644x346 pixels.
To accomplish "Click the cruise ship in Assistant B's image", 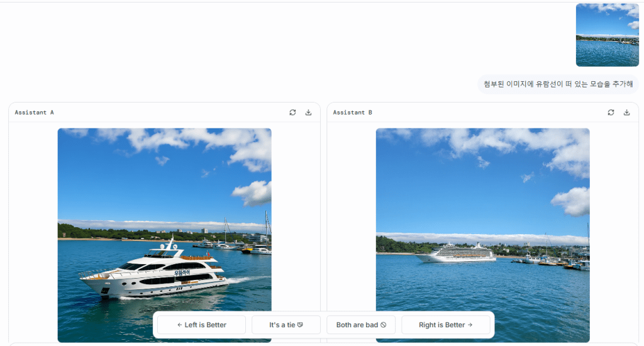I will tap(456, 253).
